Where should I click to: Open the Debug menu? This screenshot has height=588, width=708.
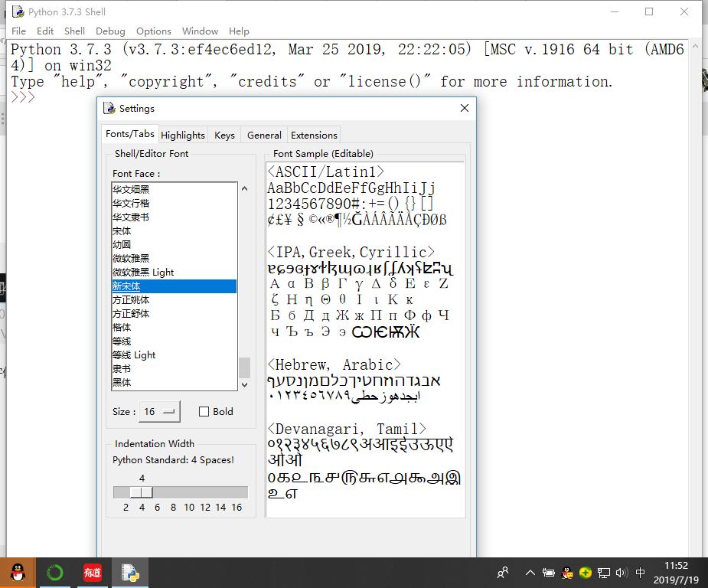[110, 31]
